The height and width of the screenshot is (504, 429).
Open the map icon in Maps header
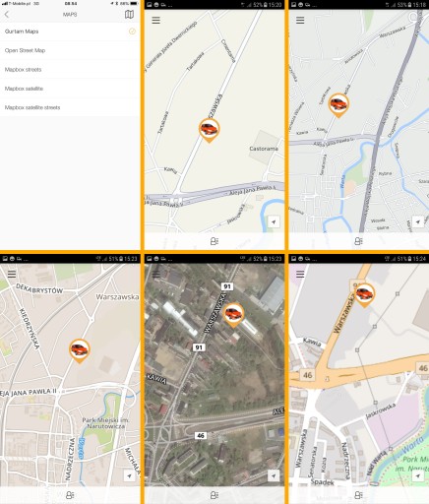pyautogui.click(x=129, y=15)
